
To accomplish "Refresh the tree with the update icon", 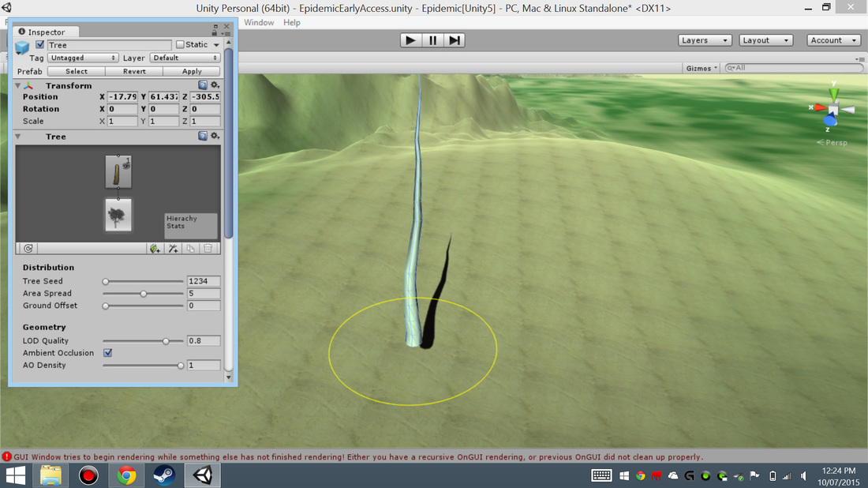I will (x=29, y=248).
